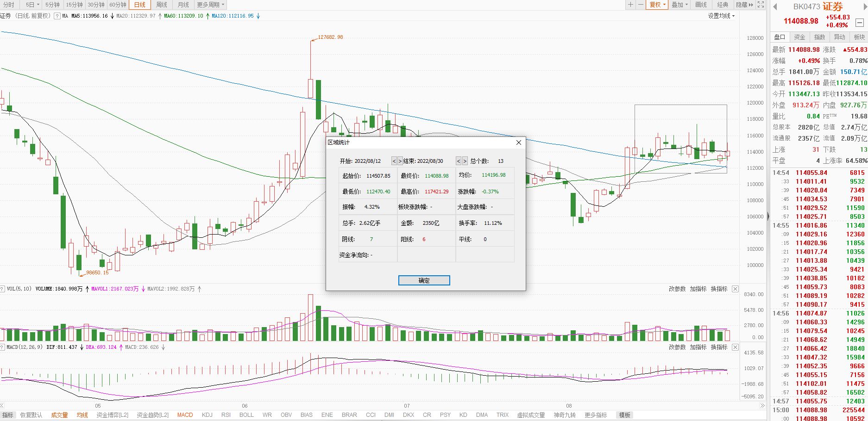Open MA help question-mark icon
This screenshot has width=868, height=421.
click(x=57, y=16)
